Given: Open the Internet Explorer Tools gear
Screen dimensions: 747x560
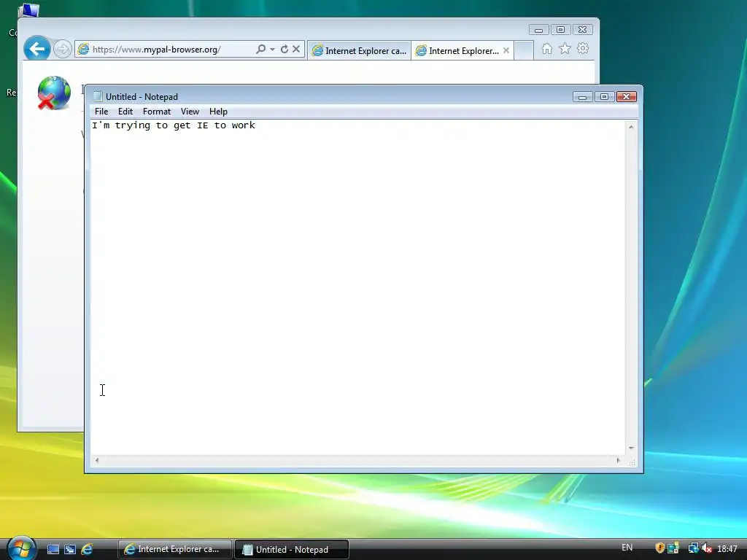Looking at the screenshot, I should click(583, 49).
